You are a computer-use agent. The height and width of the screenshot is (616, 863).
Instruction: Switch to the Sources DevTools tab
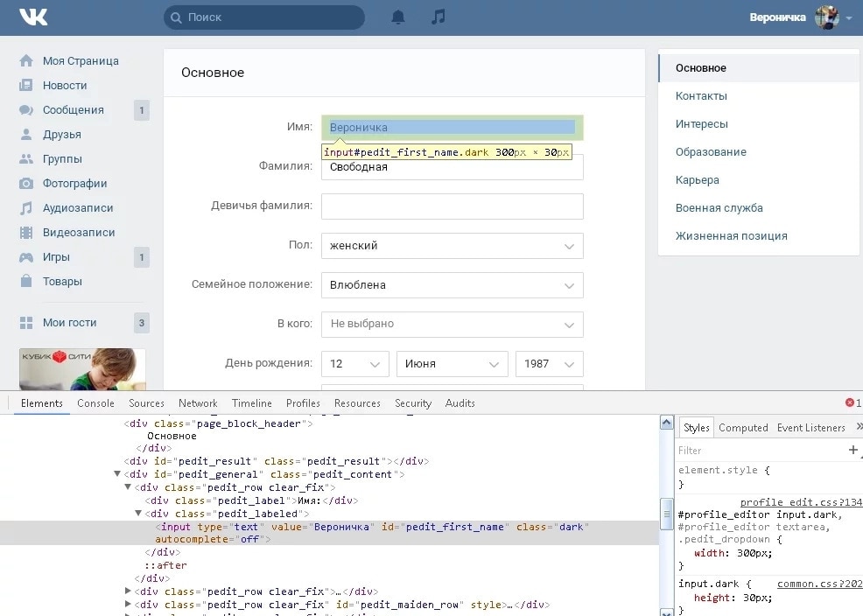146,403
